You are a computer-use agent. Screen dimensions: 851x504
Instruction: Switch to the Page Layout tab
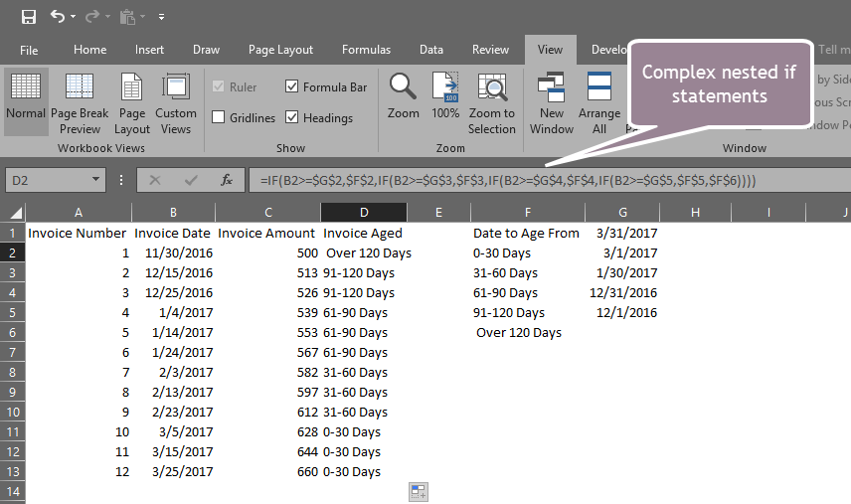click(280, 50)
